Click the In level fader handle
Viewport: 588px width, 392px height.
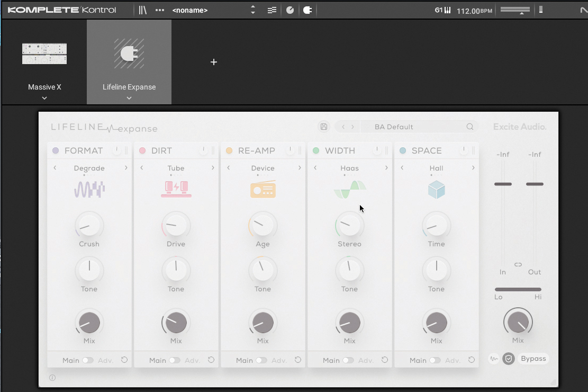pyautogui.click(x=503, y=184)
